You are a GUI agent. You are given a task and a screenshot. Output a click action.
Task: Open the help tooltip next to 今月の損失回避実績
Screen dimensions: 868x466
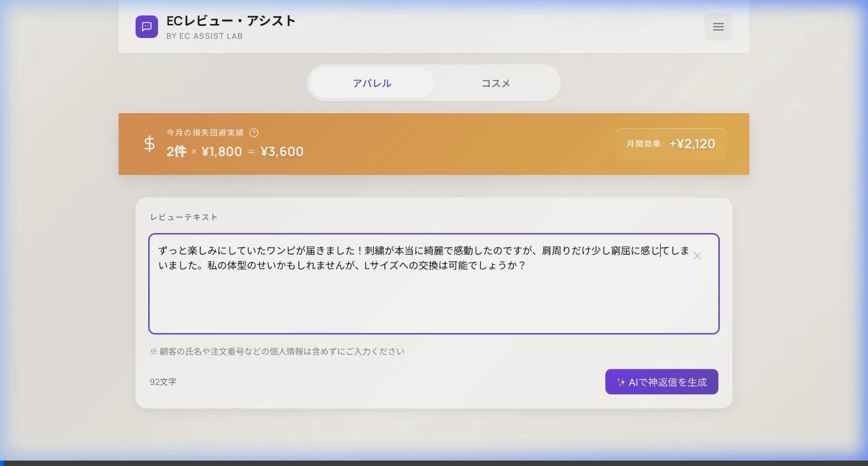tap(254, 133)
